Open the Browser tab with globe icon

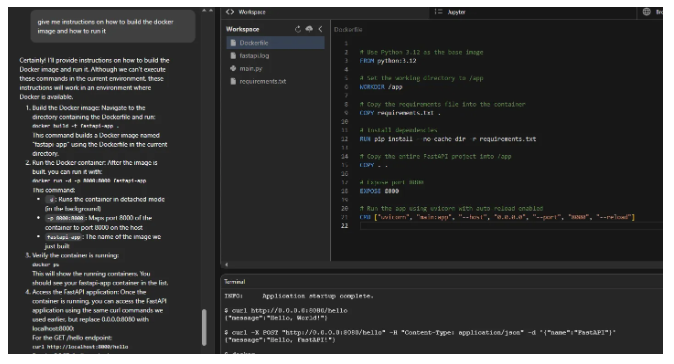click(x=652, y=12)
